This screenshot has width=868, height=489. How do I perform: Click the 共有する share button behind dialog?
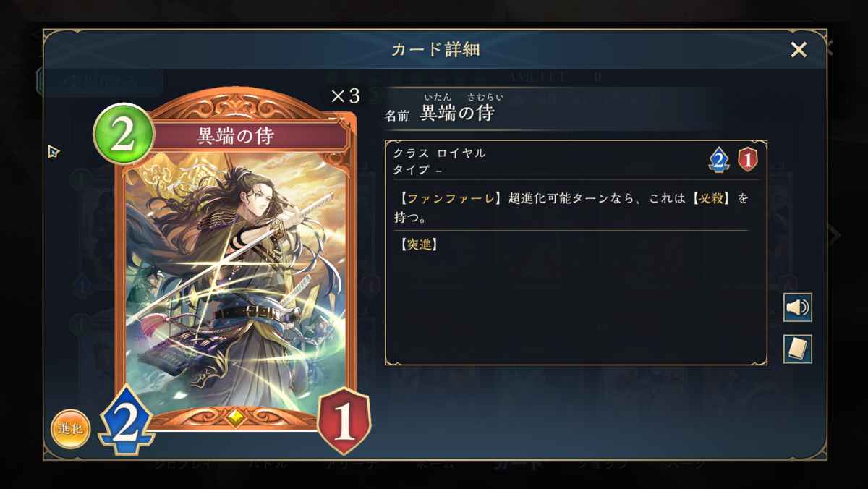(99, 82)
